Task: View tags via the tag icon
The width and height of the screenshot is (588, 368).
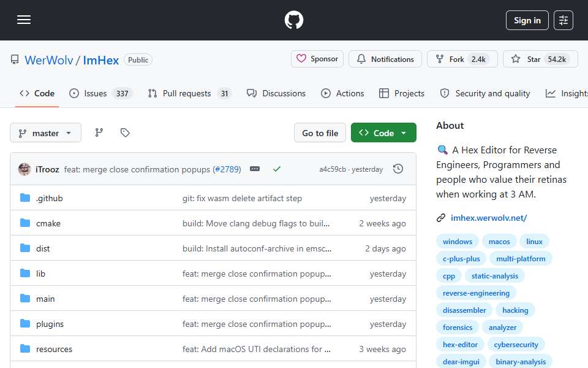Action: pos(125,132)
